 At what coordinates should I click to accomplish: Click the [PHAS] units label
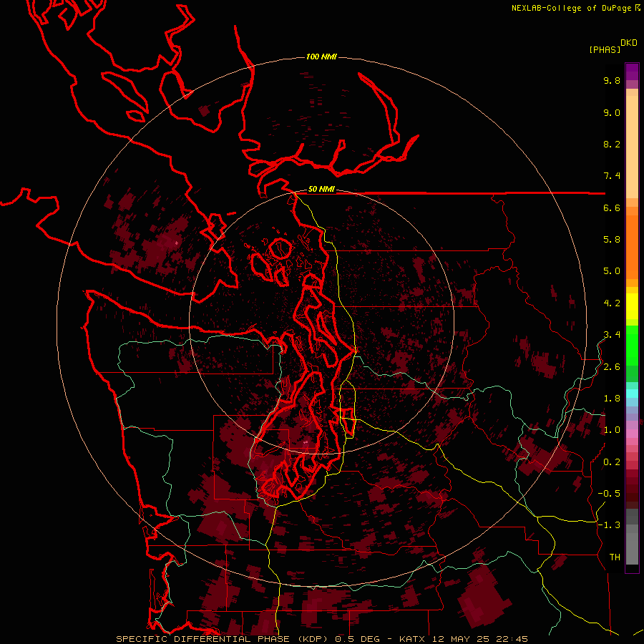[x=605, y=49]
